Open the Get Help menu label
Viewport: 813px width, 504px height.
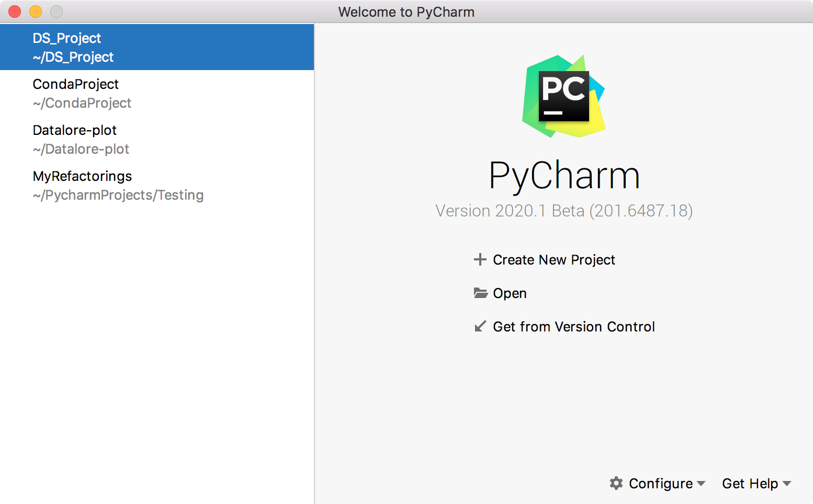click(750, 484)
